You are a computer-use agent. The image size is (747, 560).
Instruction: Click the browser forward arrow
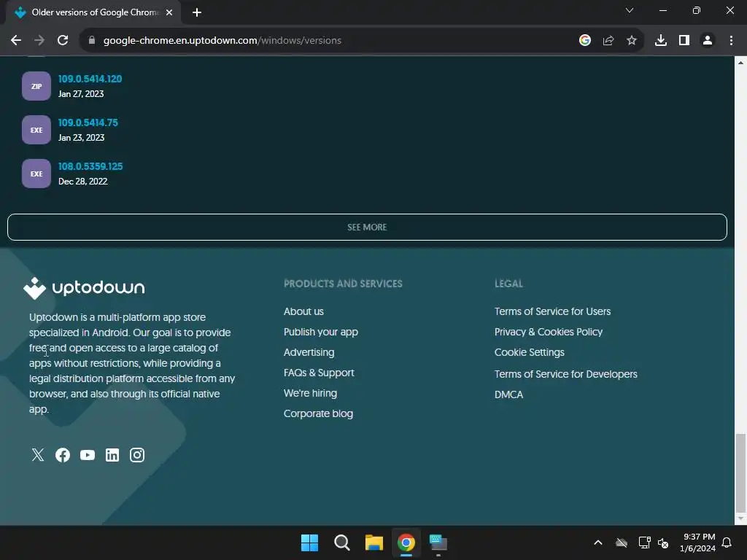tap(39, 41)
